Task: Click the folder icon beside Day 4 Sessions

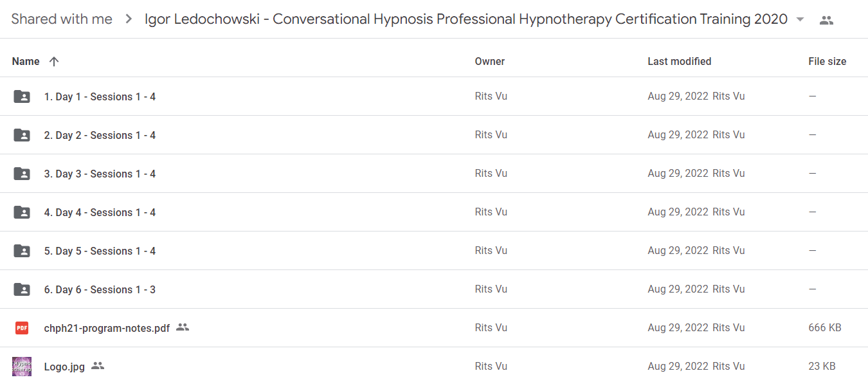Action: click(x=22, y=212)
